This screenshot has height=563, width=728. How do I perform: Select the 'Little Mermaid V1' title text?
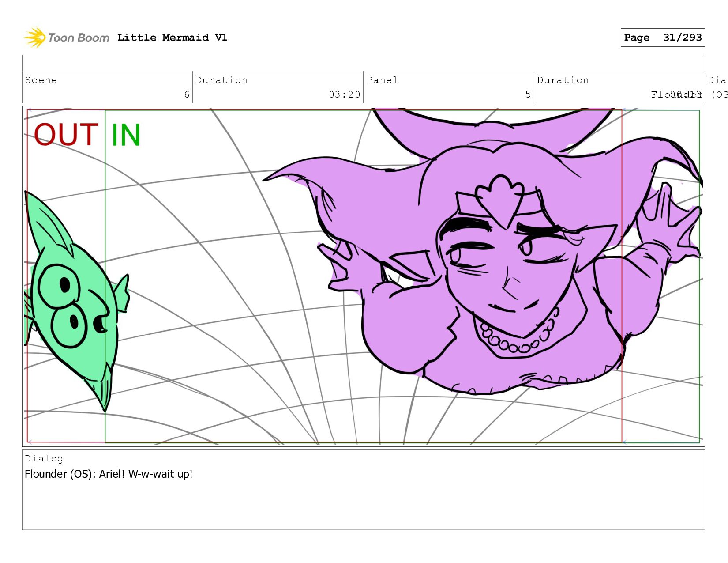pos(172,38)
